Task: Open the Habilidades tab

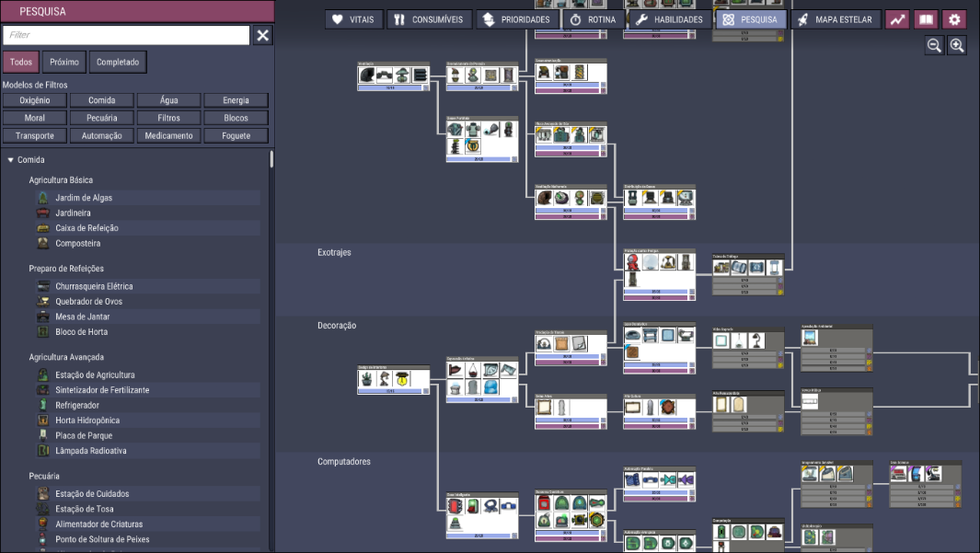Action: coord(670,19)
